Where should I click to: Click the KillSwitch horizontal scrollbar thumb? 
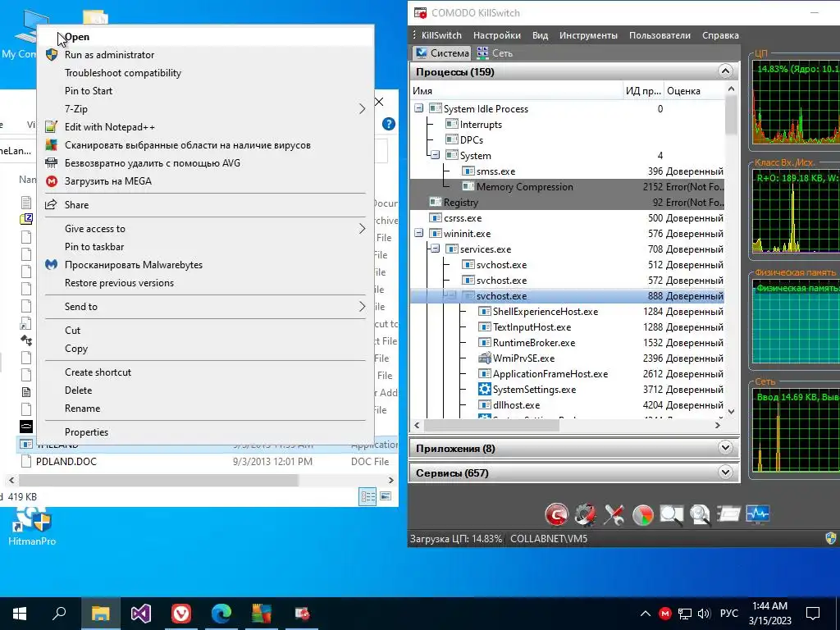click(x=492, y=426)
